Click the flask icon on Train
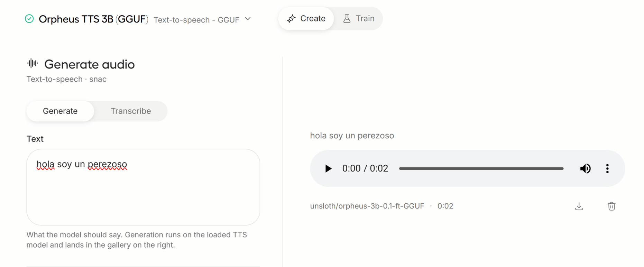644x267 pixels. point(347,19)
